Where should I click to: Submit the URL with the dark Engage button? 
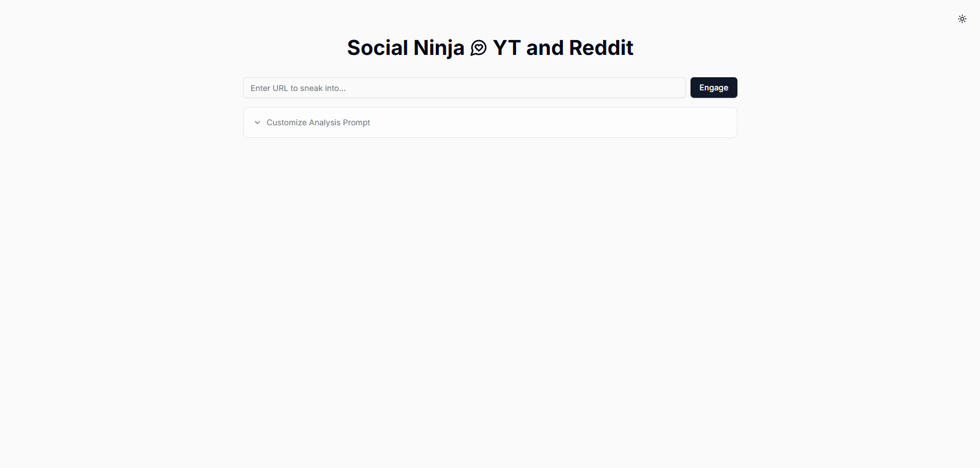point(713,88)
